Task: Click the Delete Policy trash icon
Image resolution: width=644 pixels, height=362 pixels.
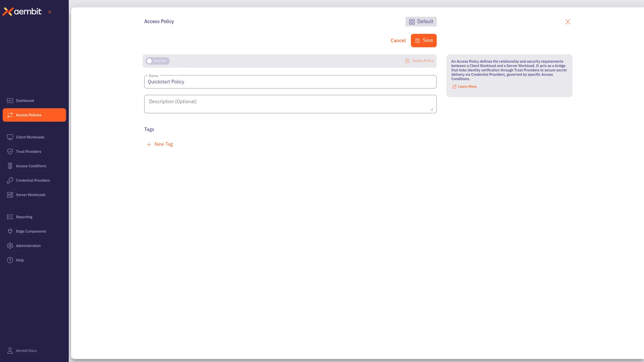Action: (407, 61)
